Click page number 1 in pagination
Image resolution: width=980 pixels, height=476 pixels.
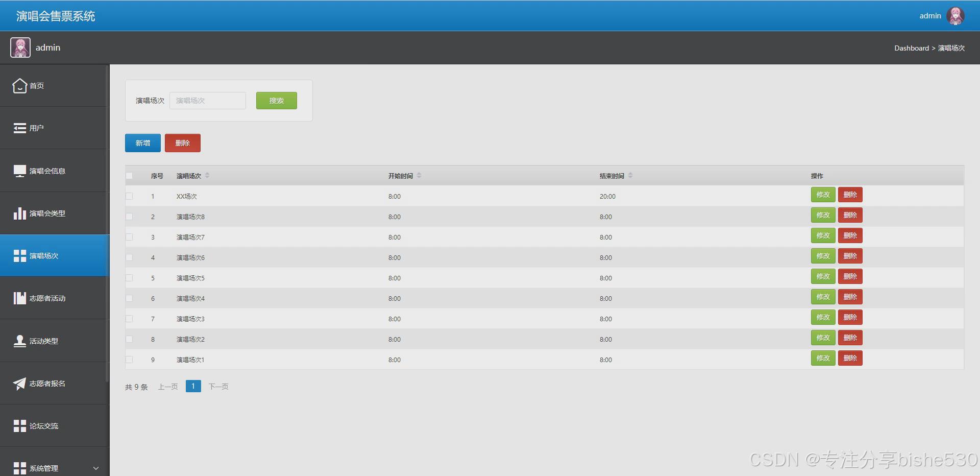pyautogui.click(x=193, y=386)
